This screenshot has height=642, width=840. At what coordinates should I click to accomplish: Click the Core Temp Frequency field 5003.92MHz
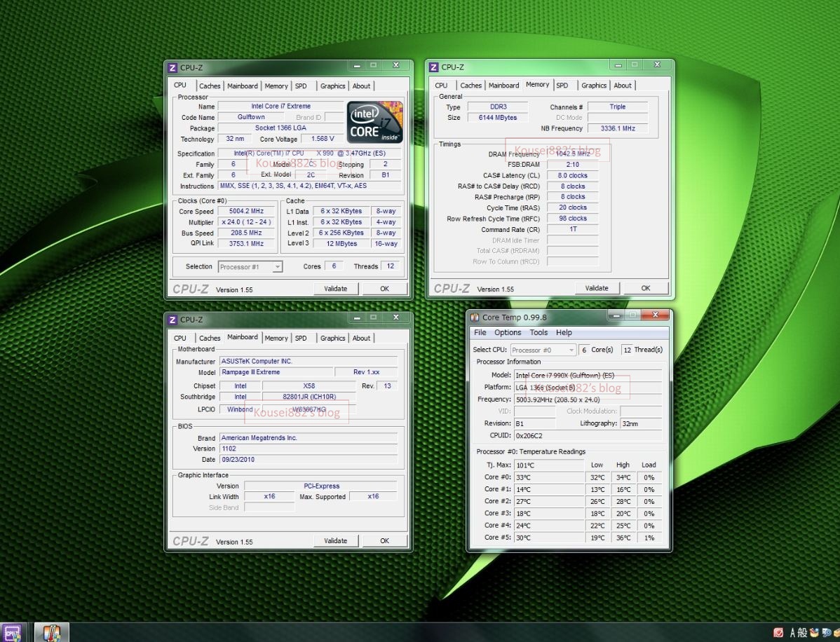588,399
